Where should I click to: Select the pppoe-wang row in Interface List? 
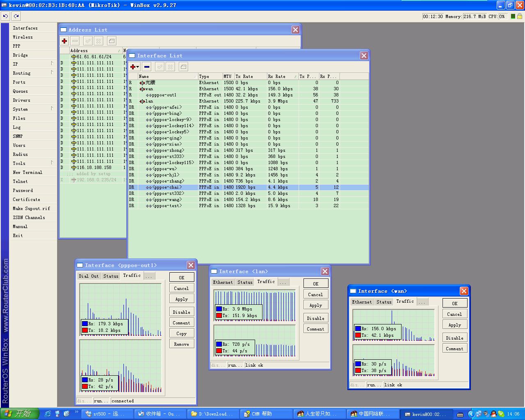(248, 199)
